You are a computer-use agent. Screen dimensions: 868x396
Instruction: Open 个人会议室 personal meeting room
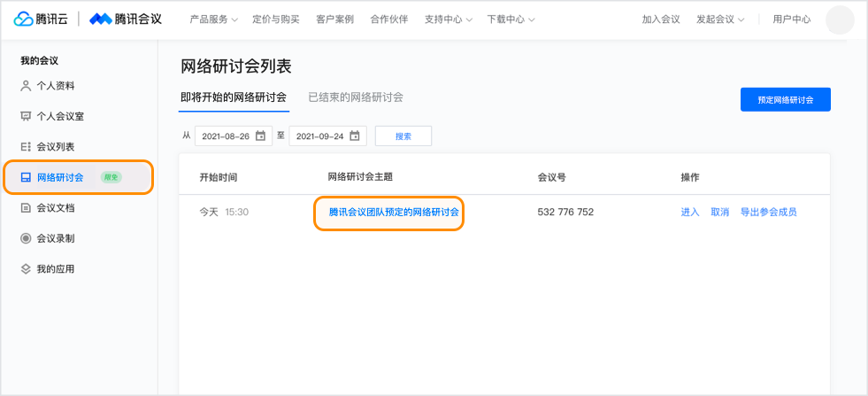59,116
